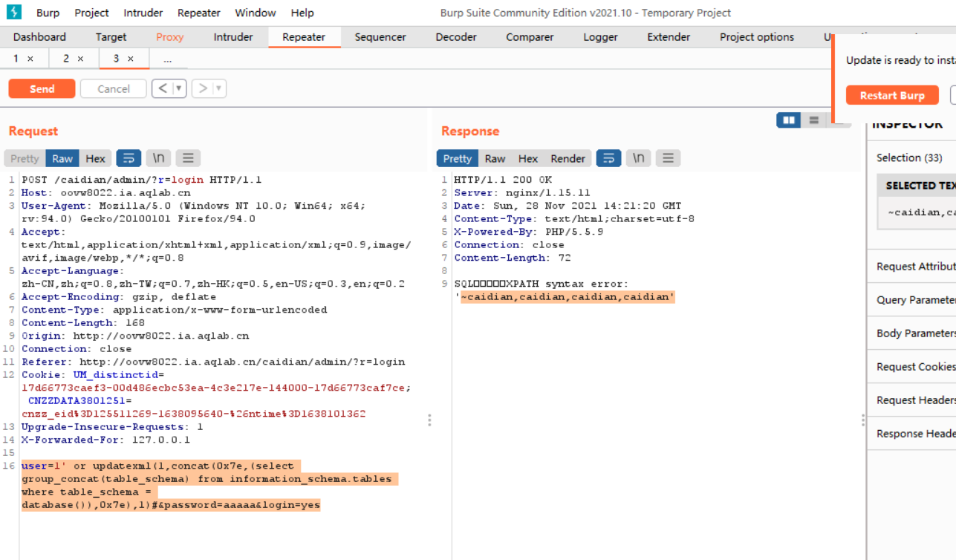Send the request

tap(42, 88)
